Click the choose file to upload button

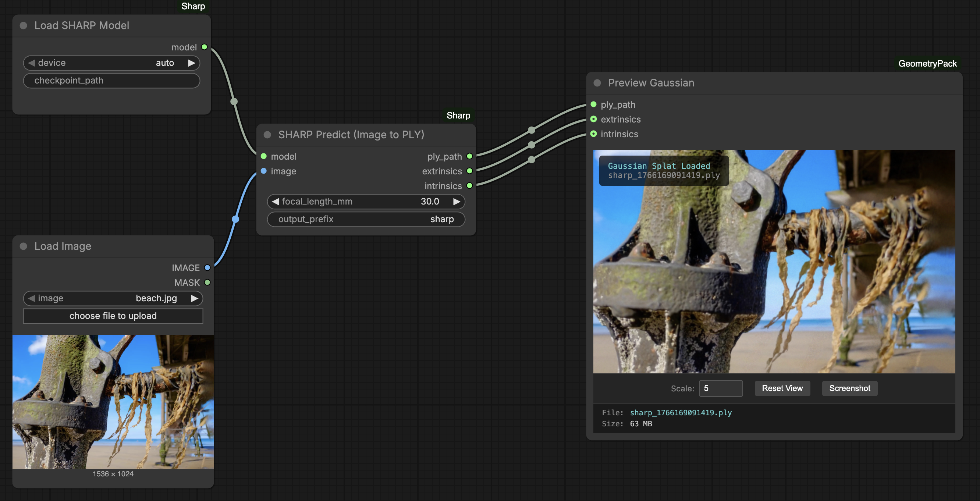[113, 316]
